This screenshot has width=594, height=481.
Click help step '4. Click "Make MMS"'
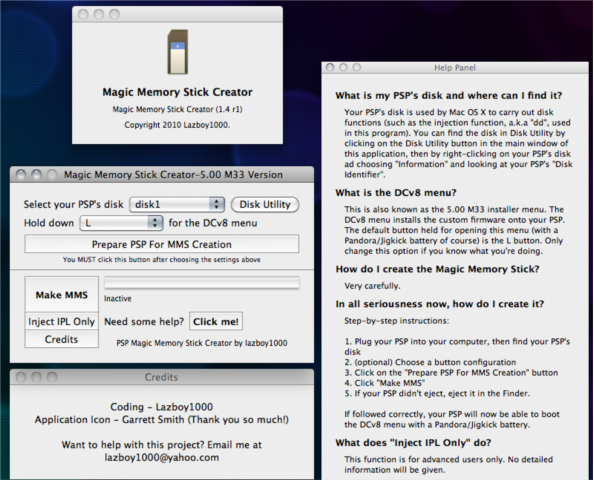pyautogui.click(x=385, y=383)
